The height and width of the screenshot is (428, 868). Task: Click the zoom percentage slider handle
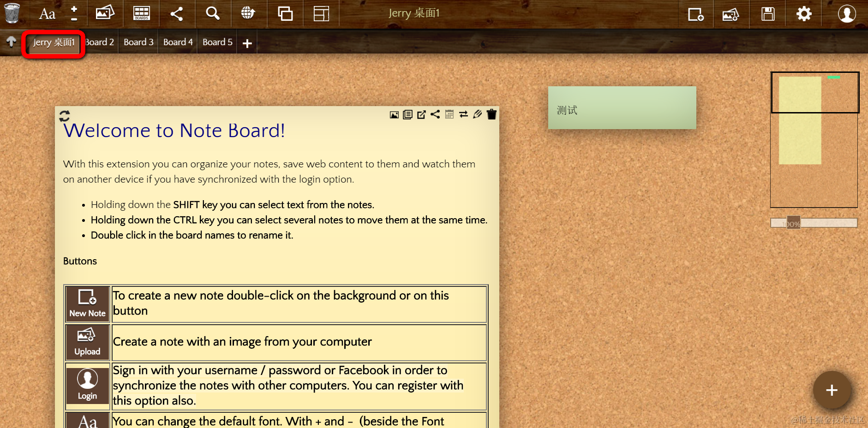(x=793, y=223)
